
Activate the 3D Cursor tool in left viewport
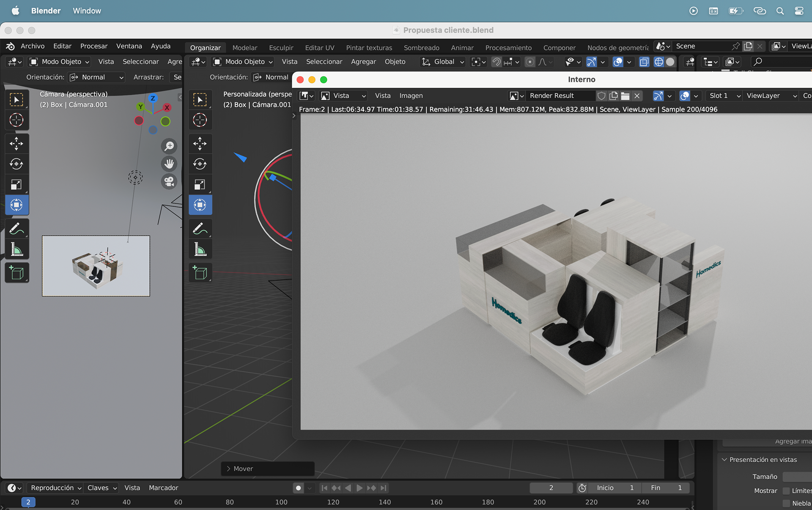(16, 120)
